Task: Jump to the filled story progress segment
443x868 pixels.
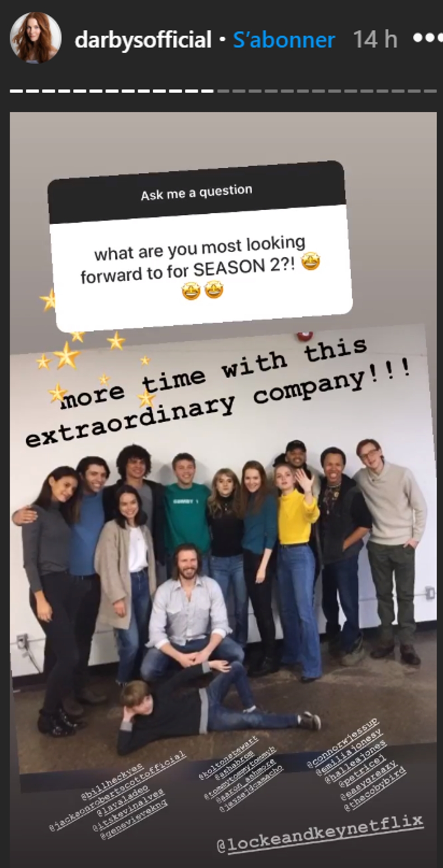Action: tap(111, 91)
